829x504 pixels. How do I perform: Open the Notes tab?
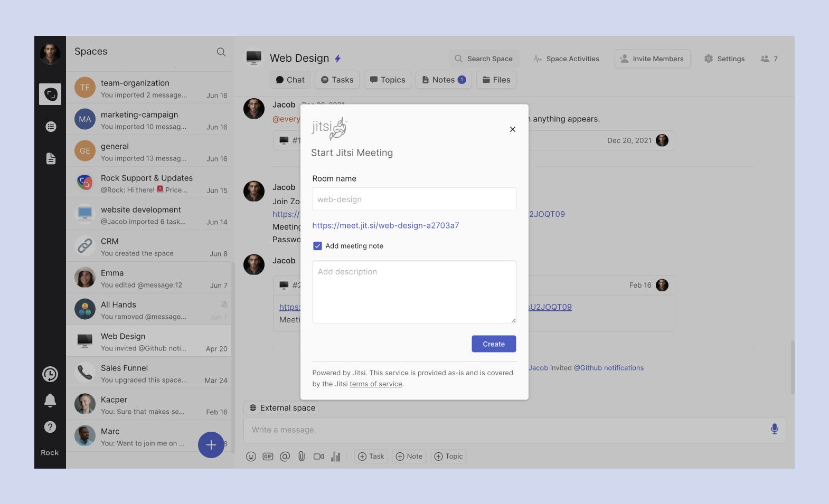(444, 80)
